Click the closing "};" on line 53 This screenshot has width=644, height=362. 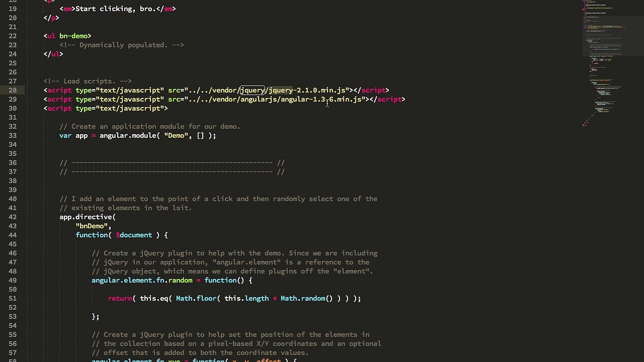point(96,317)
